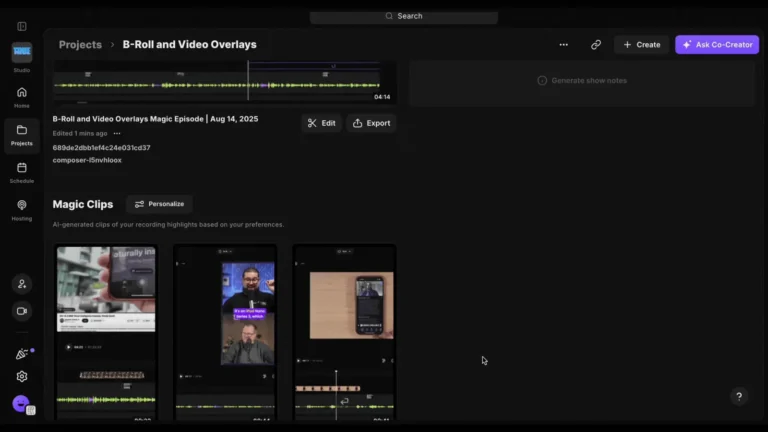This screenshot has width=768, height=432.
Task: Open the Projects section in the sidebar
Action: point(22,135)
